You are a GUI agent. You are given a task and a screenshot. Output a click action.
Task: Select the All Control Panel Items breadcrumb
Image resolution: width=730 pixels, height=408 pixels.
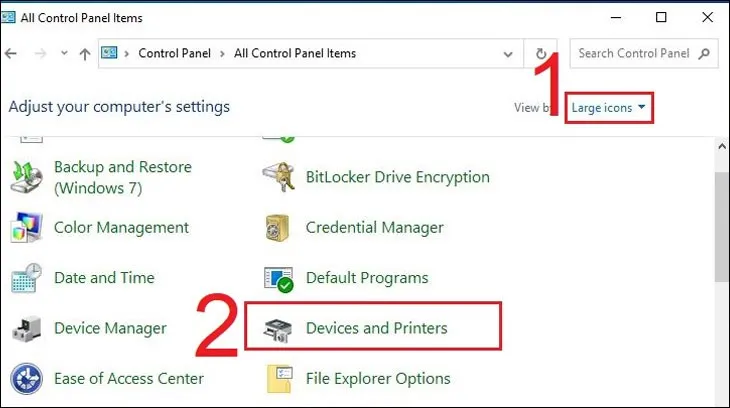[295, 53]
